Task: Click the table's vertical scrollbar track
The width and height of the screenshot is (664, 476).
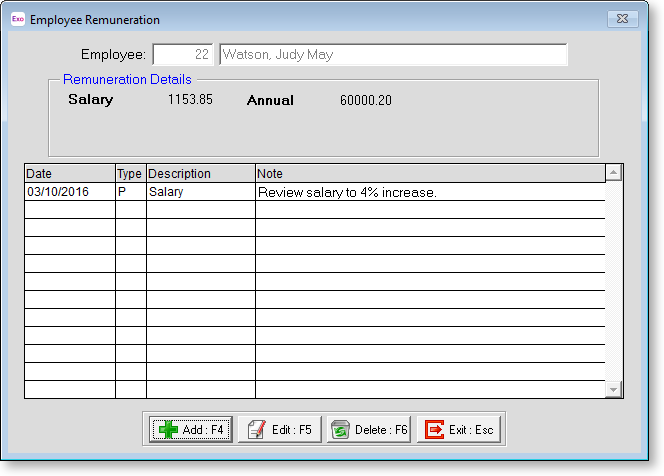Action: click(614, 280)
